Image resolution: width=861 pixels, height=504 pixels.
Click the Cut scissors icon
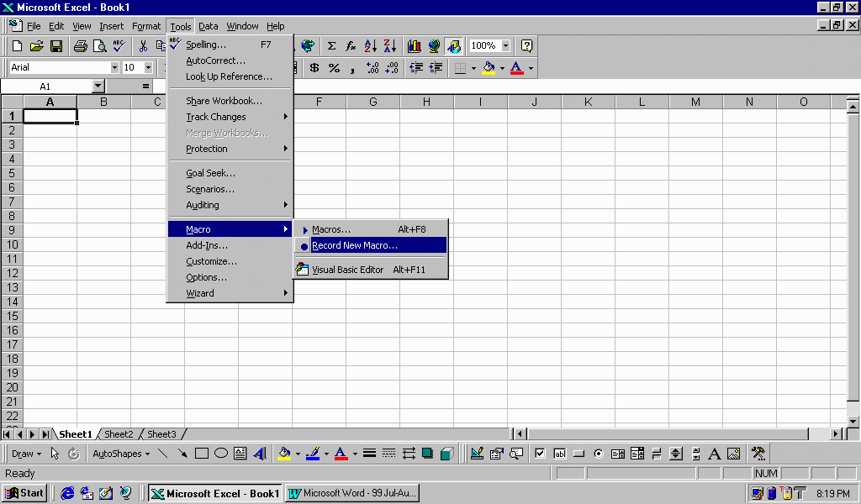coord(143,46)
